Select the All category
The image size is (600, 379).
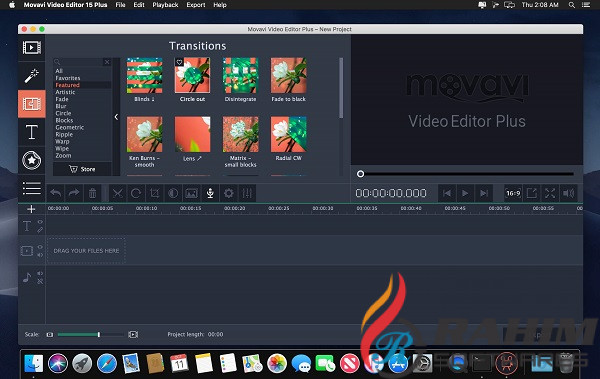pos(59,71)
